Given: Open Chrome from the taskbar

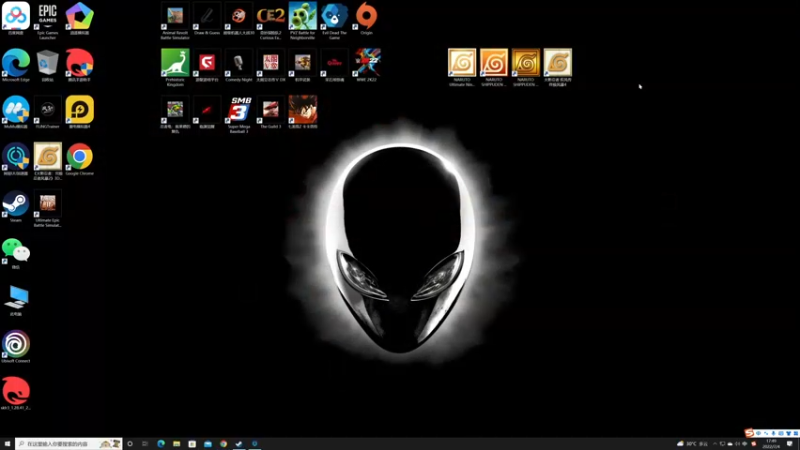Looking at the screenshot, I should click(x=223, y=444).
